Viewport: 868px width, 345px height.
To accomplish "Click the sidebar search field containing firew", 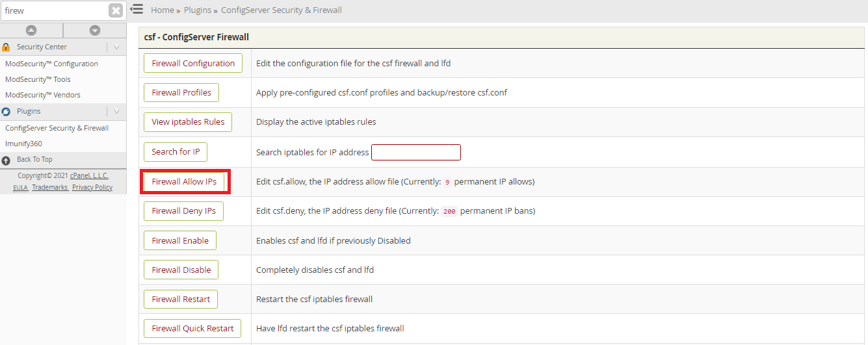I will [54, 10].
